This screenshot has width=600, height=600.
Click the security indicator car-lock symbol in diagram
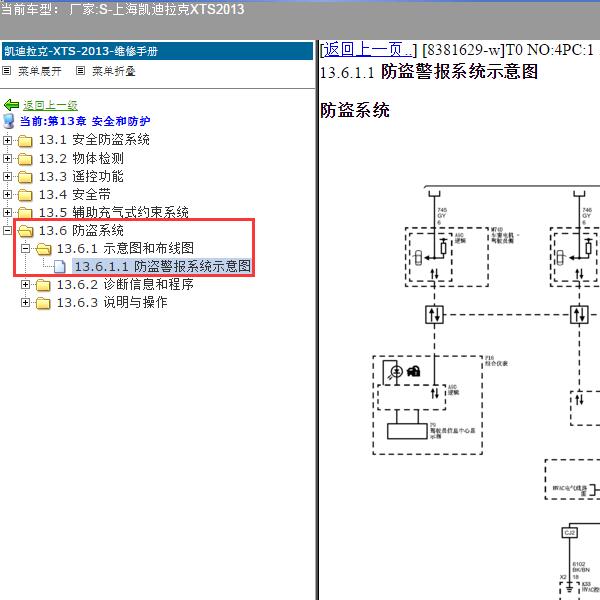pos(413,371)
